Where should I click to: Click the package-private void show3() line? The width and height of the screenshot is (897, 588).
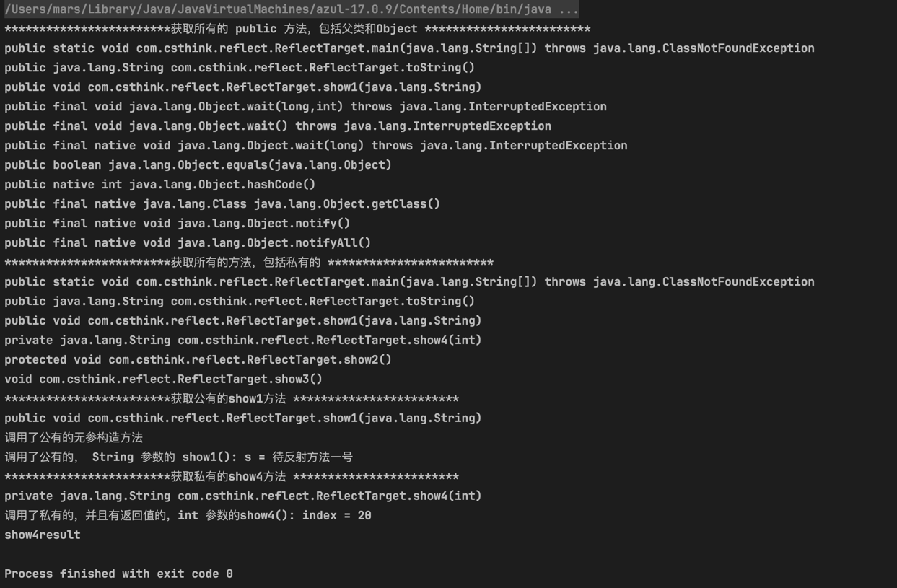(163, 379)
